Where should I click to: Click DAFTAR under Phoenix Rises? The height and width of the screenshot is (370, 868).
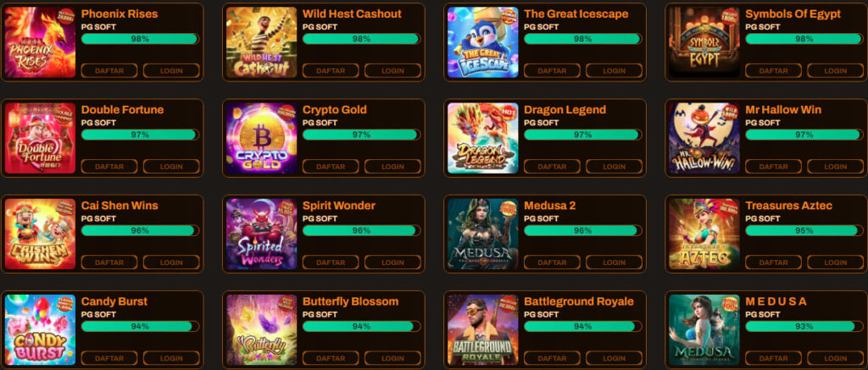point(109,71)
